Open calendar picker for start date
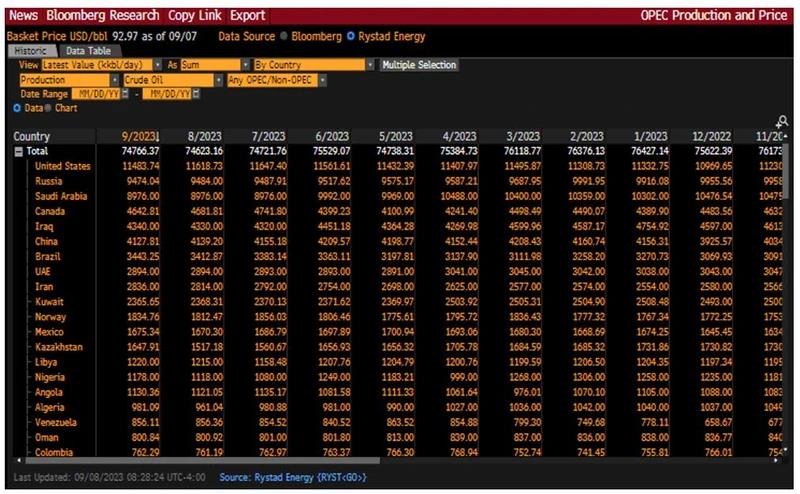Image resolution: width=800 pixels, height=494 pixels. [x=126, y=94]
